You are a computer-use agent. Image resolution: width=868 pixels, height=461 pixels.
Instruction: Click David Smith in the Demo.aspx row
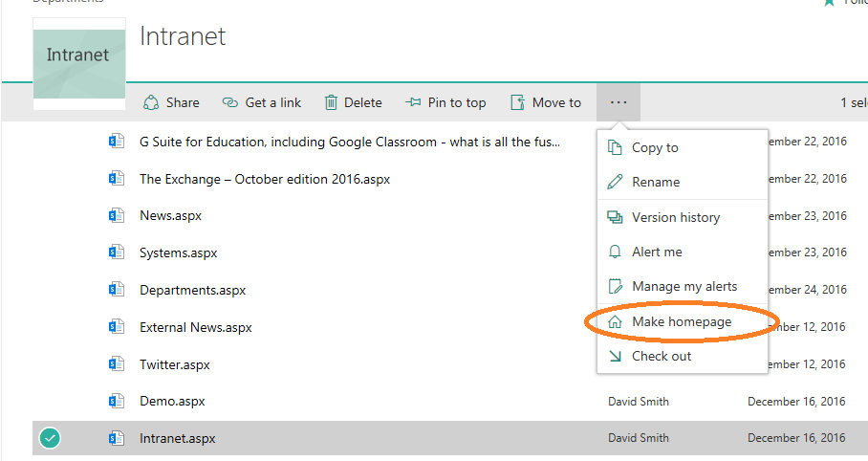coord(639,401)
